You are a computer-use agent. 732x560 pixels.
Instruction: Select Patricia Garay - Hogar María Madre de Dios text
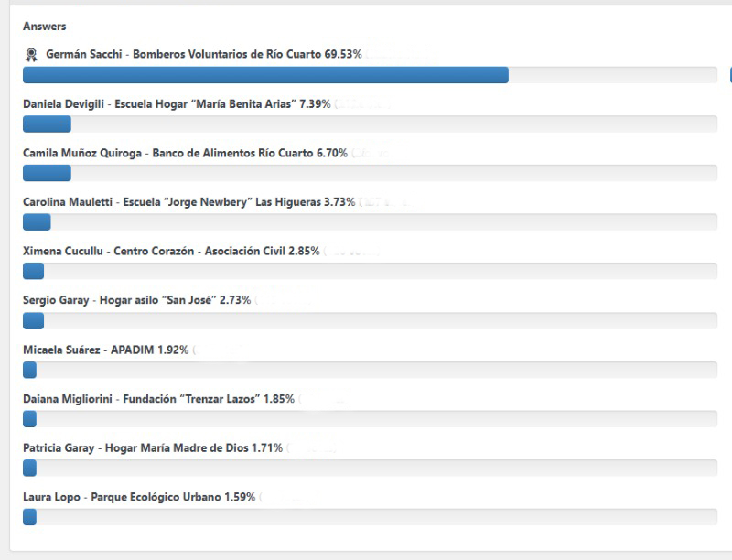pos(153,448)
